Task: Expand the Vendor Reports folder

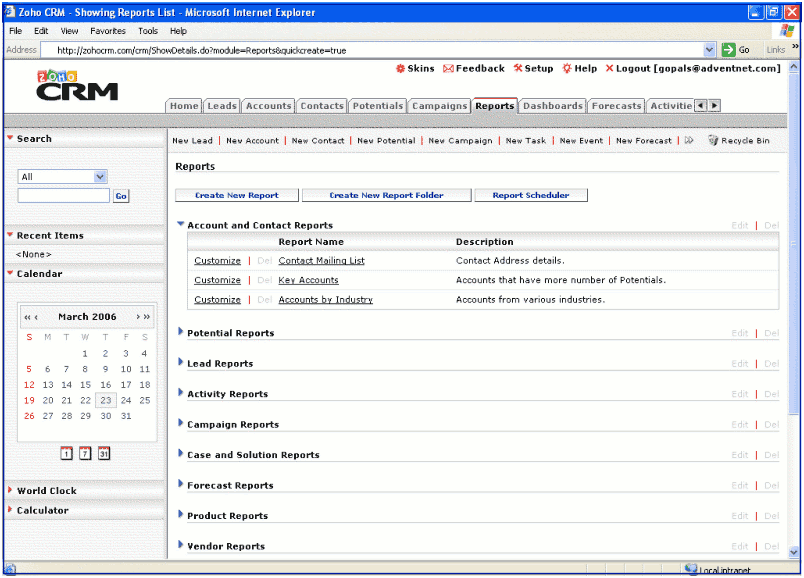Action: [180, 545]
